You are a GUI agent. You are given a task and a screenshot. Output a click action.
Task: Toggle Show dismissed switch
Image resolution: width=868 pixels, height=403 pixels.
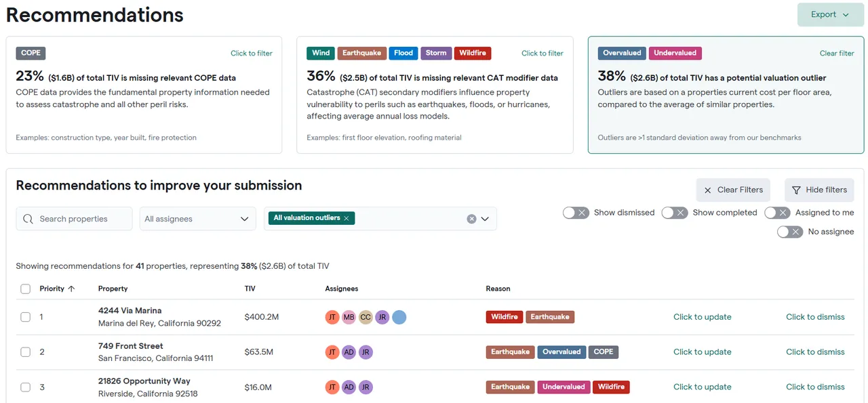coord(576,213)
